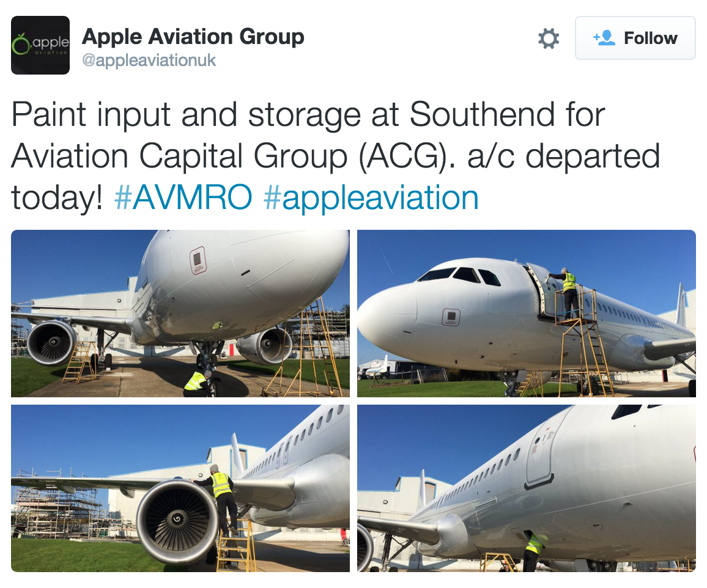Open the @appleaviationuk handle link
Screen dimensions: 707x588
pyautogui.click(x=149, y=61)
